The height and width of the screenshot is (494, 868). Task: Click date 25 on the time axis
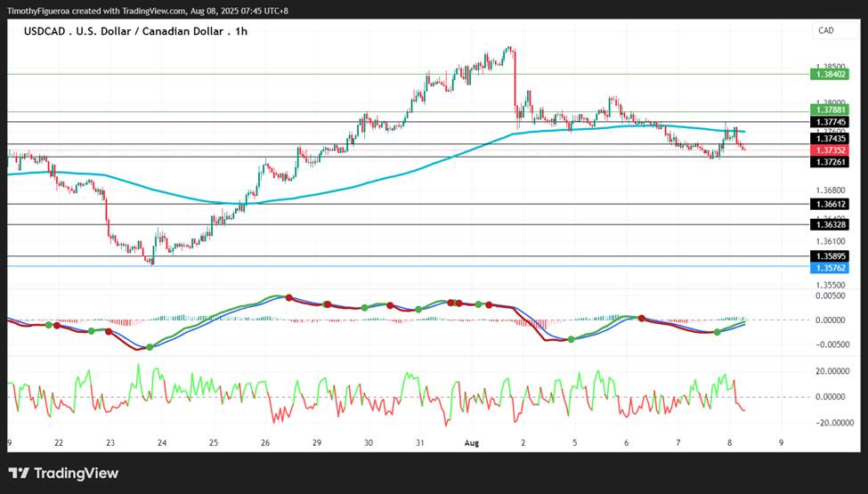[214, 443]
